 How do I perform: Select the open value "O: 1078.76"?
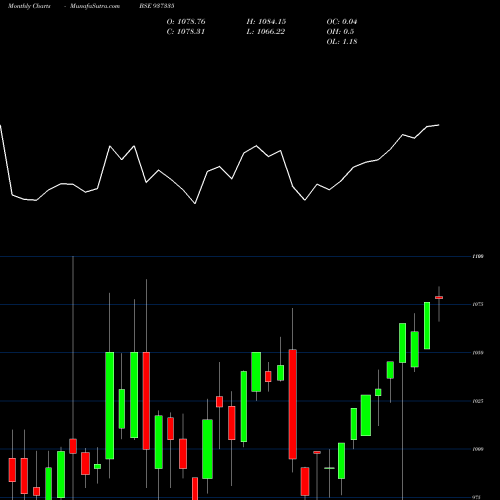186,22
